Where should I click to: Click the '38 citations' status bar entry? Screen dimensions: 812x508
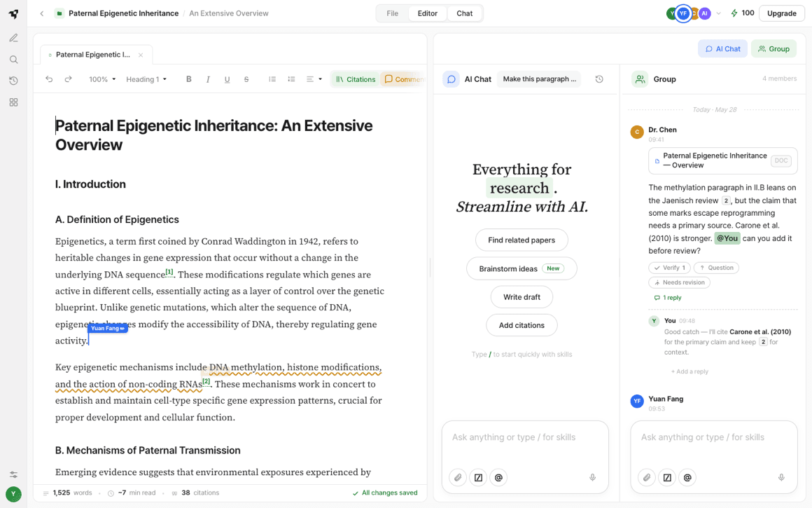coord(196,493)
